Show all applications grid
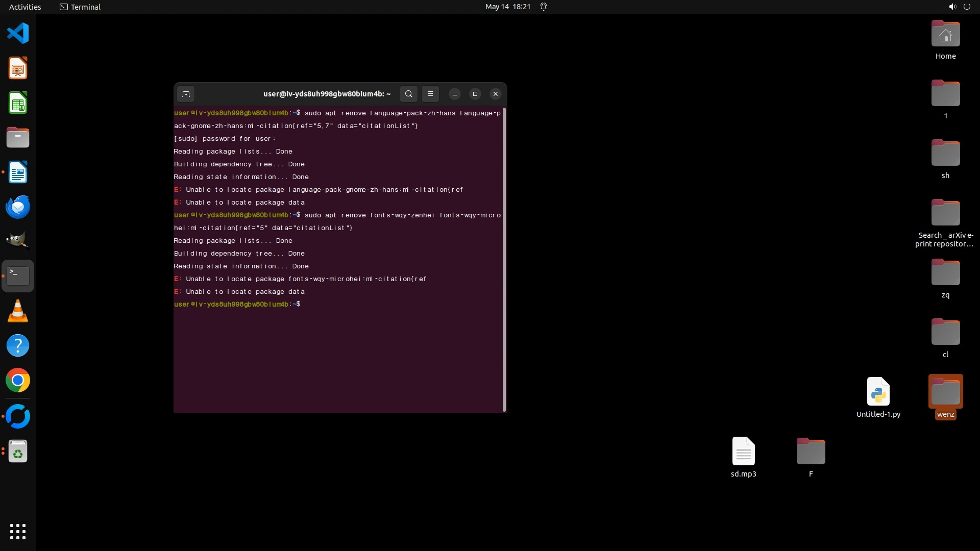The image size is (980, 551). [x=18, y=531]
